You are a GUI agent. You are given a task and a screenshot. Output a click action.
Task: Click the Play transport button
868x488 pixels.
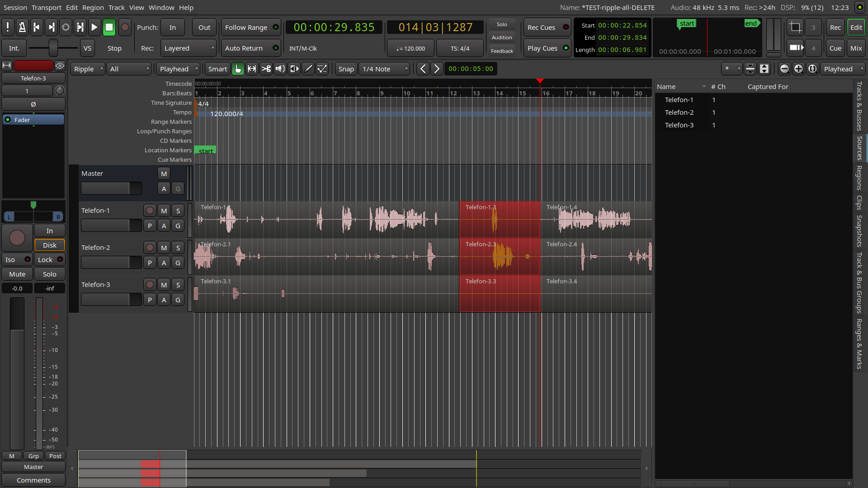click(x=94, y=28)
